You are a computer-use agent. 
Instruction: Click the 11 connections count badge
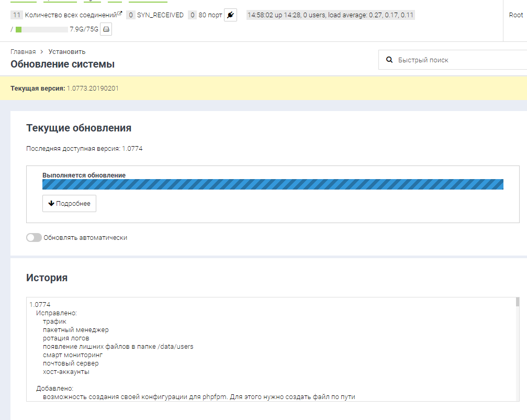point(16,15)
